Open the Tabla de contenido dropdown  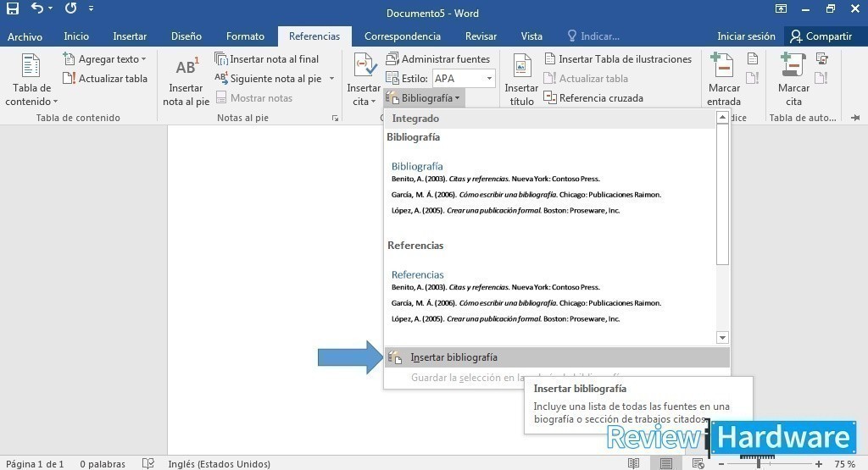pos(31,80)
